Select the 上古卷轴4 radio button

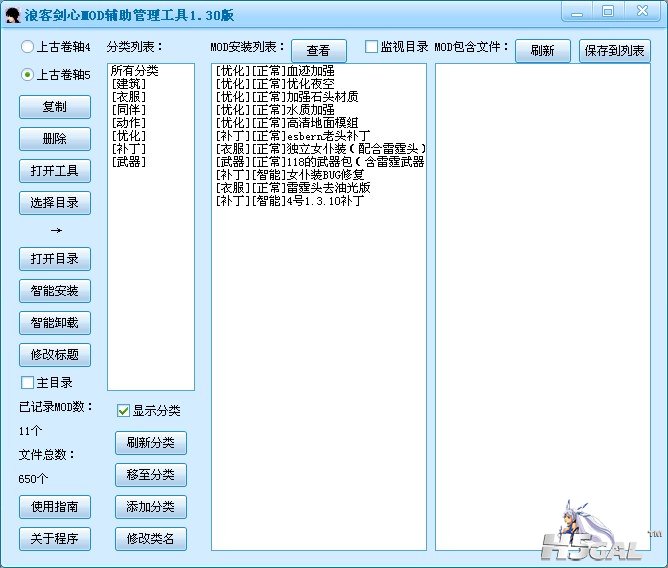28,47
